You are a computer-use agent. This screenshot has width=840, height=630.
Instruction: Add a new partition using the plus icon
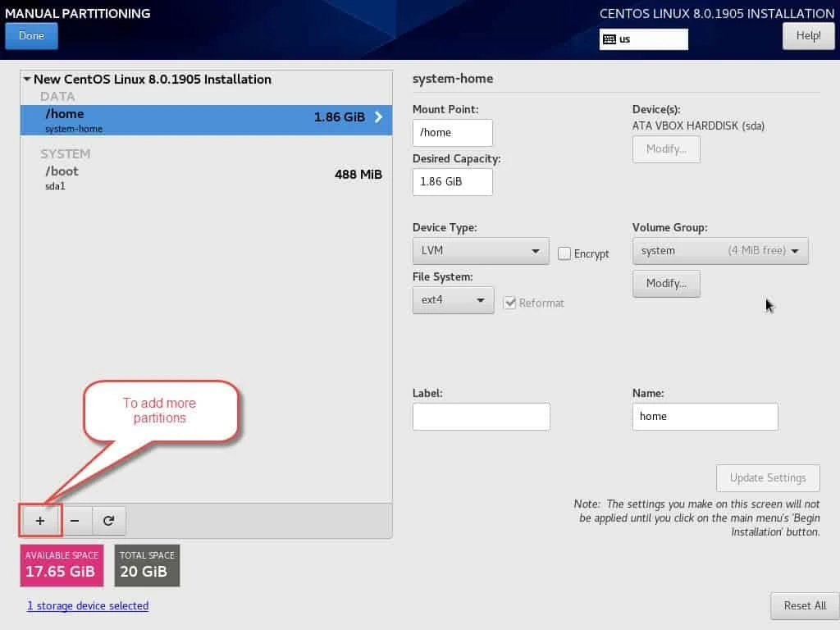[39, 520]
